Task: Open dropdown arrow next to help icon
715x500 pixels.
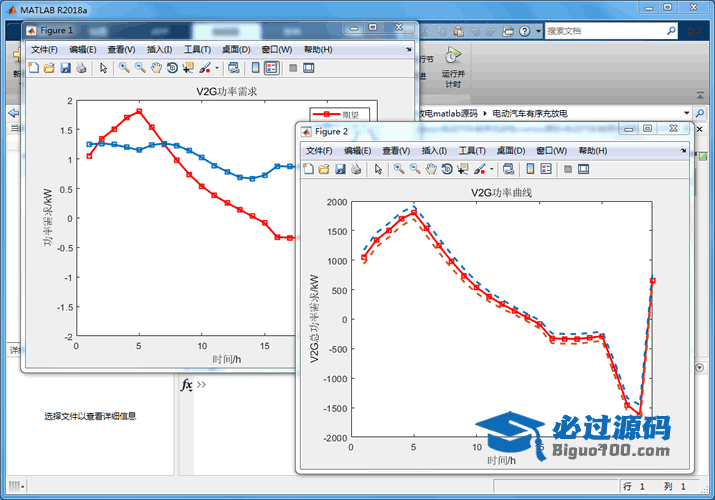Action: point(538,31)
